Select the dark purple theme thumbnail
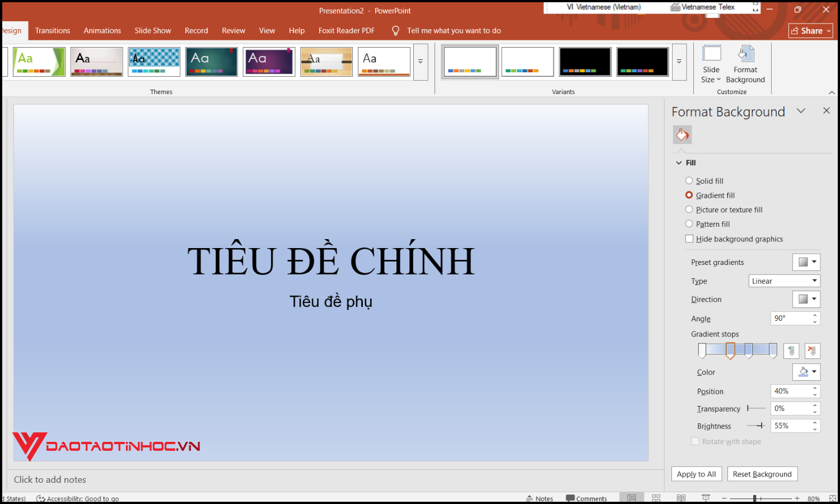The height and width of the screenshot is (504, 840). [269, 61]
